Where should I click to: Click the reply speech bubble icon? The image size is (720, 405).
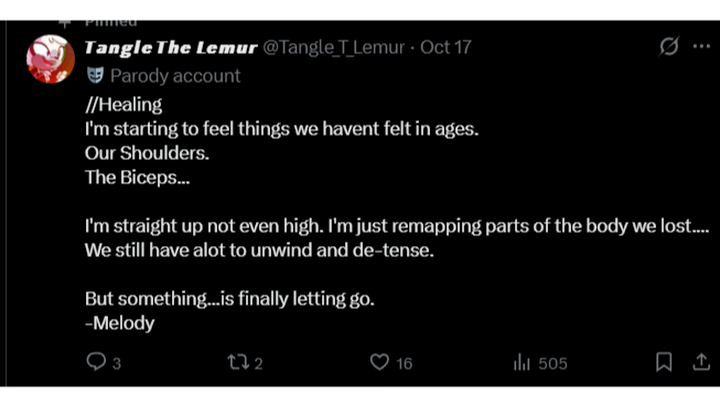point(96,362)
